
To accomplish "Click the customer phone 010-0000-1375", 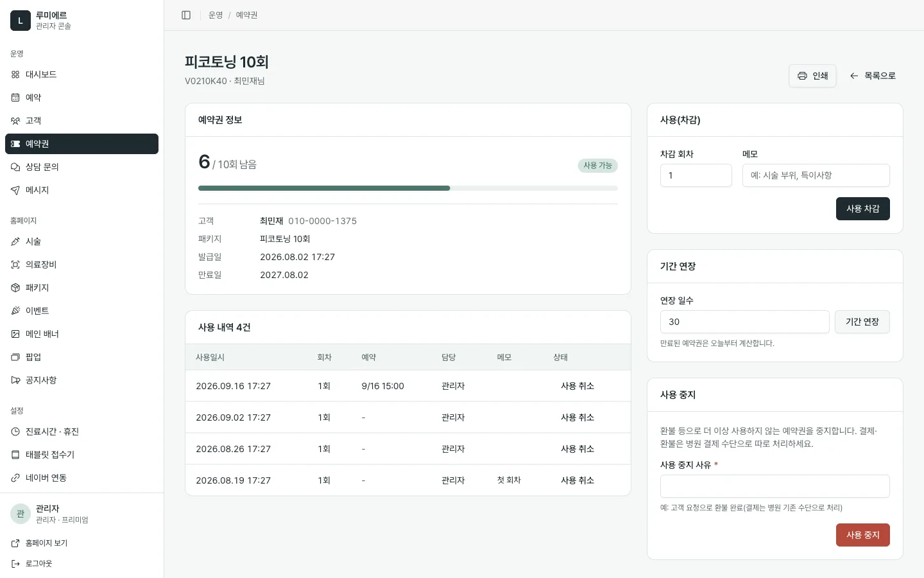I will tap(323, 221).
